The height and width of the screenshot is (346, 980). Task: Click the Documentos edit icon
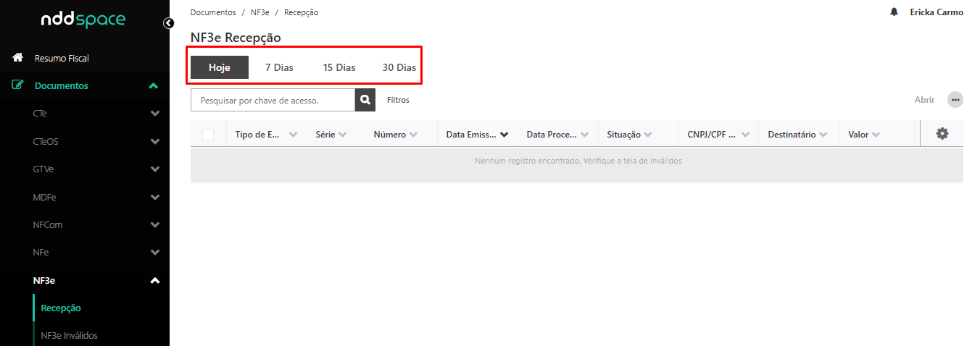[x=18, y=85]
